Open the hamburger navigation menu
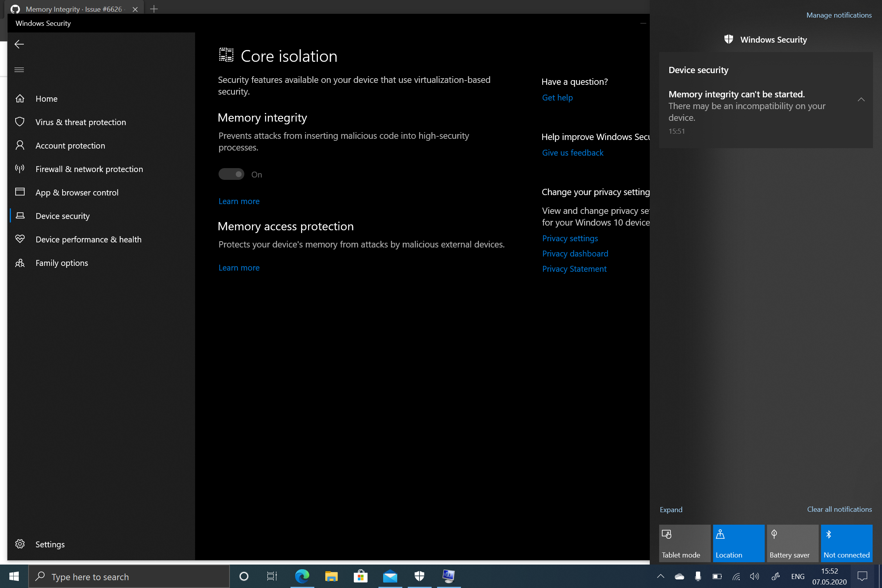The width and height of the screenshot is (882, 588). (19, 70)
